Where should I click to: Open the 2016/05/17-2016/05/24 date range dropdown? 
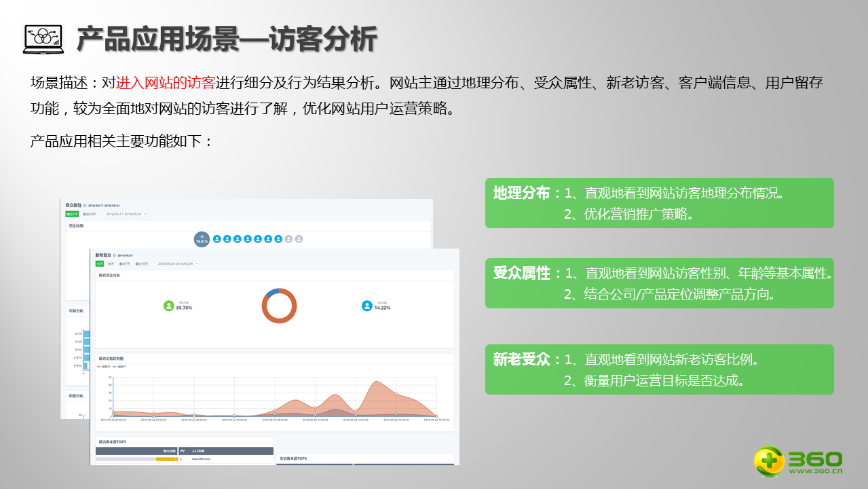pyautogui.click(x=126, y=214)
